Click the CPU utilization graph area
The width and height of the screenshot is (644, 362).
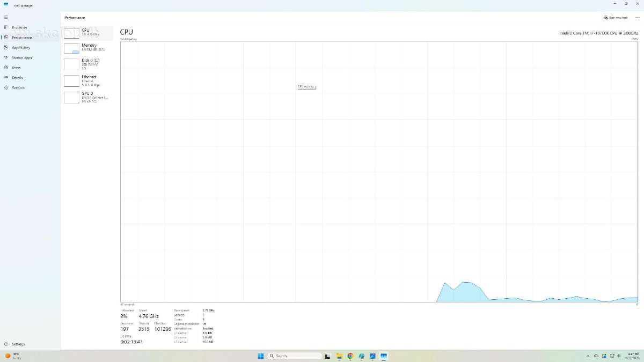click(x=379, y=172)
